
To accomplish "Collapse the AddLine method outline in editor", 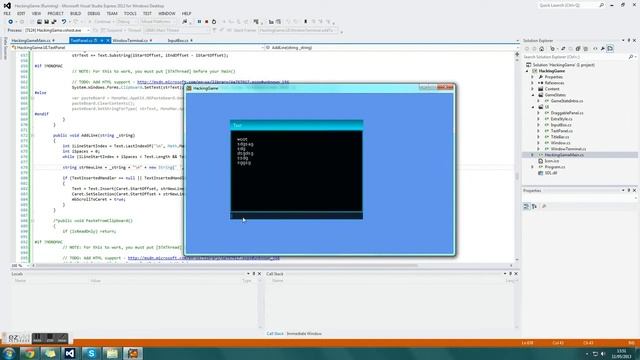I will pyautogui.click(x=33, y=135).
